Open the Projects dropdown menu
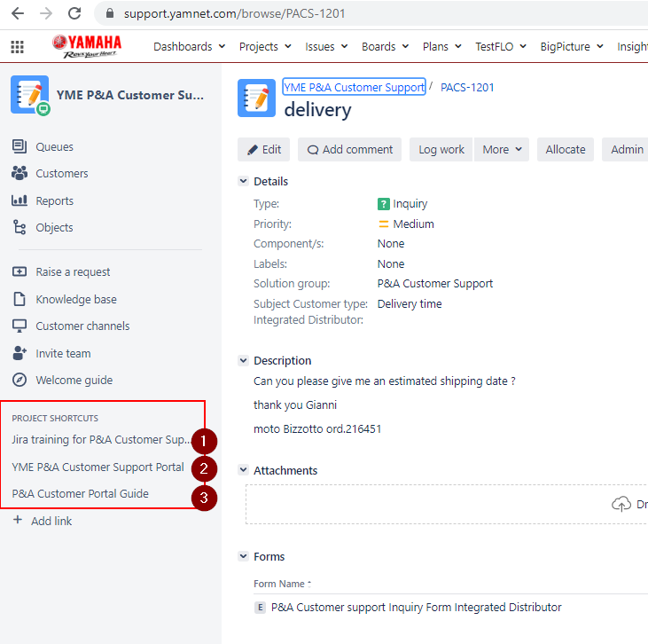This screenshot has height=644, width=648. pyautogui.click(x=265, y=47)
